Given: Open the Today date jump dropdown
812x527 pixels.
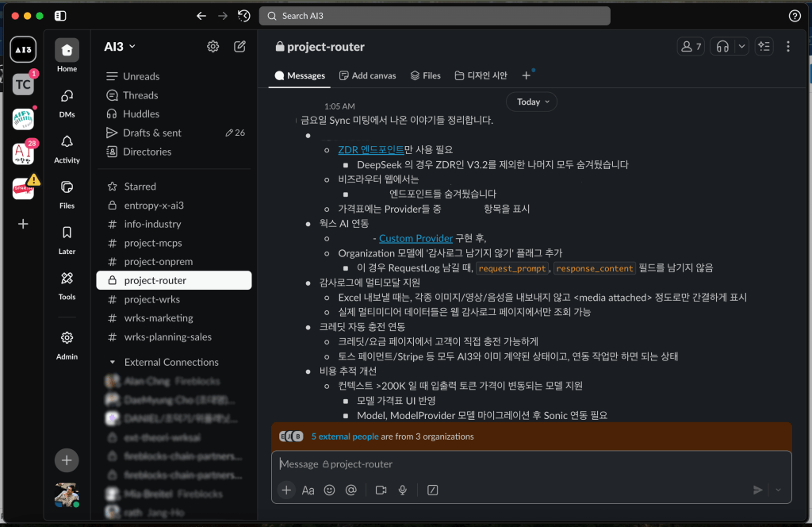Looking at the screenshot, I should (x=531, y=102).
